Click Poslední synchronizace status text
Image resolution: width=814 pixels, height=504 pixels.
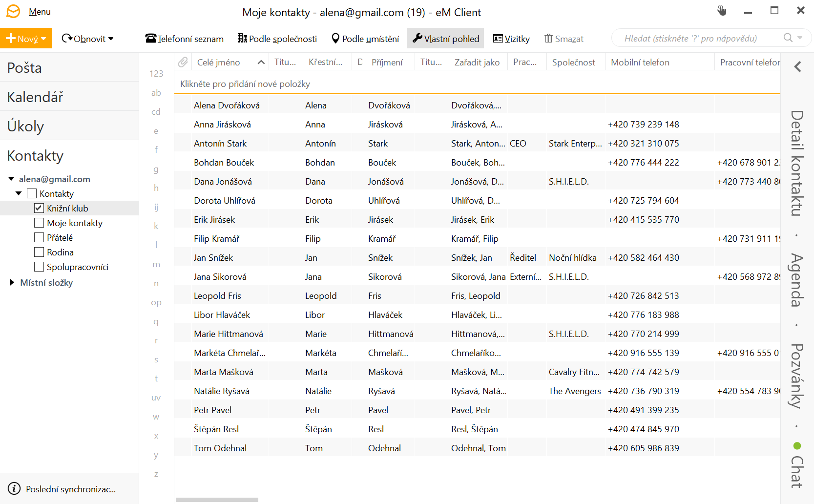point(71,489)
